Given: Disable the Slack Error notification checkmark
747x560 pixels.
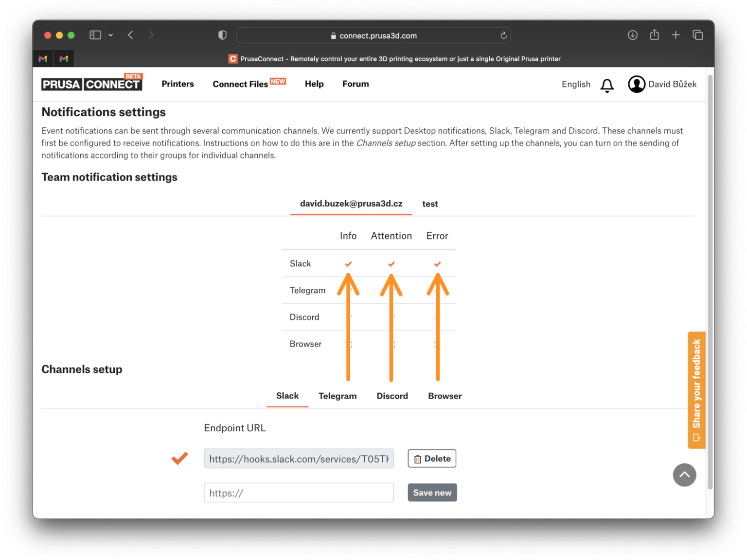Looking at the screenshot, I should tap(437, 263).
